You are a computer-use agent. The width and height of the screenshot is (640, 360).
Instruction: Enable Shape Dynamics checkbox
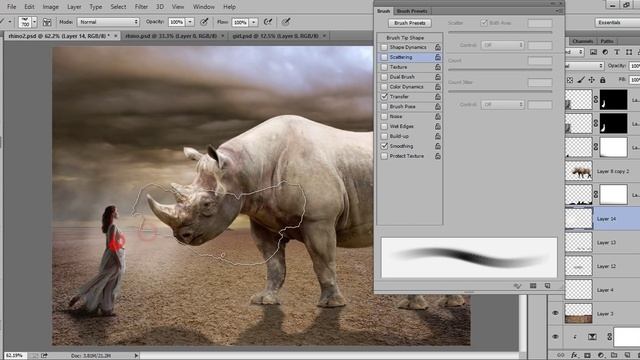point(384,47)
